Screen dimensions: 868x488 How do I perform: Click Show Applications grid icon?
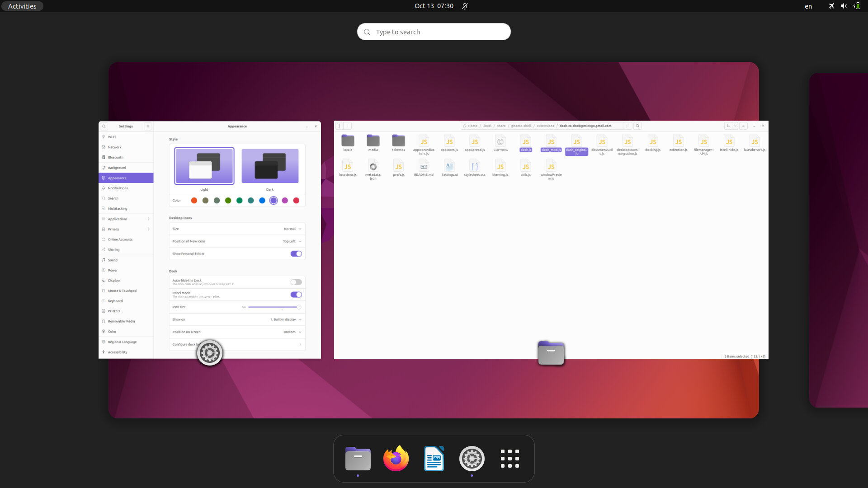point(509,459)
